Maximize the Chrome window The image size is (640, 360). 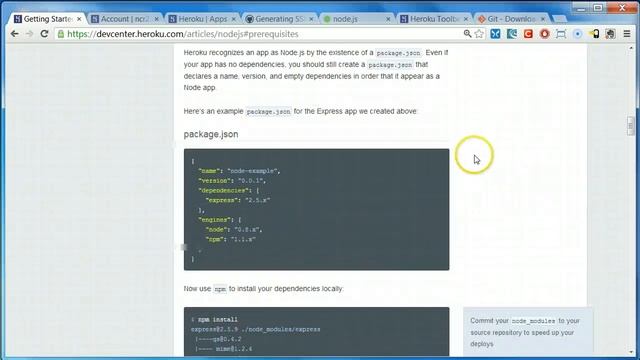pyautogui.click(x=598, y=8)
